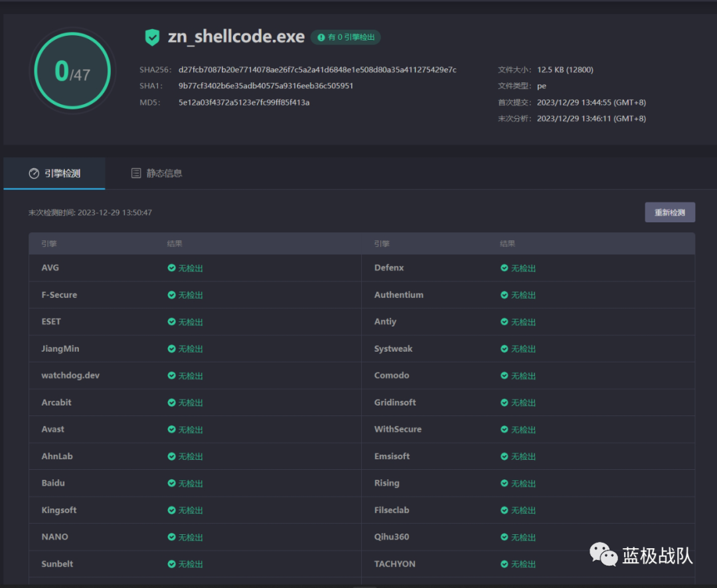The width and height of the screenshot is (717, 588).
Task: Click the 0/47 detection score circle
Action: tap(72, 70)
